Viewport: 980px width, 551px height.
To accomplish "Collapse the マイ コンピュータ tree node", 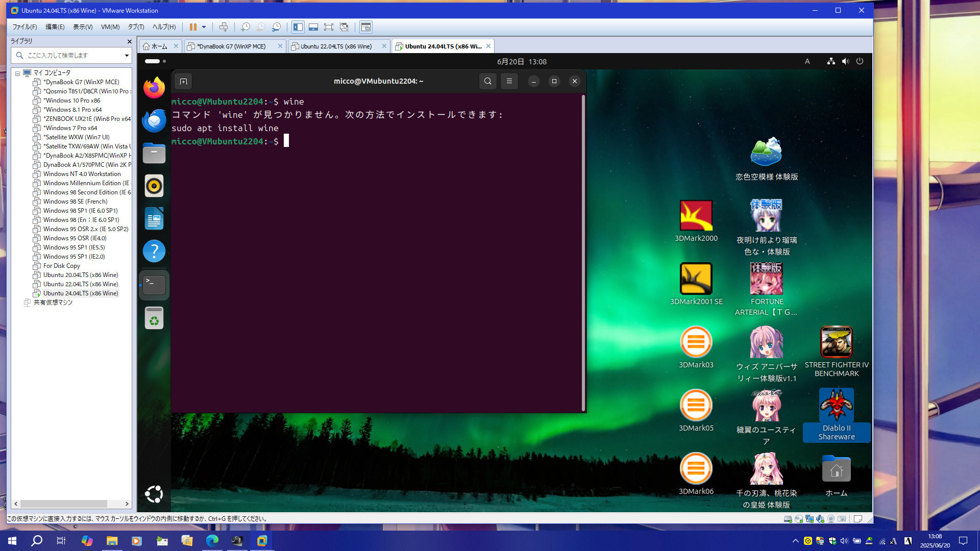I will (x=17, y=73).
